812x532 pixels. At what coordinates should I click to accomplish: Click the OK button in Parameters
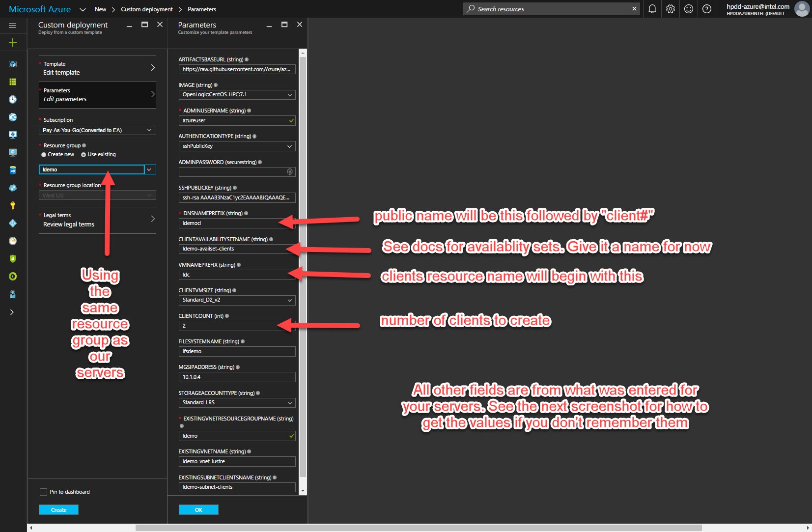pyautogui.click(x=198, y=510)
